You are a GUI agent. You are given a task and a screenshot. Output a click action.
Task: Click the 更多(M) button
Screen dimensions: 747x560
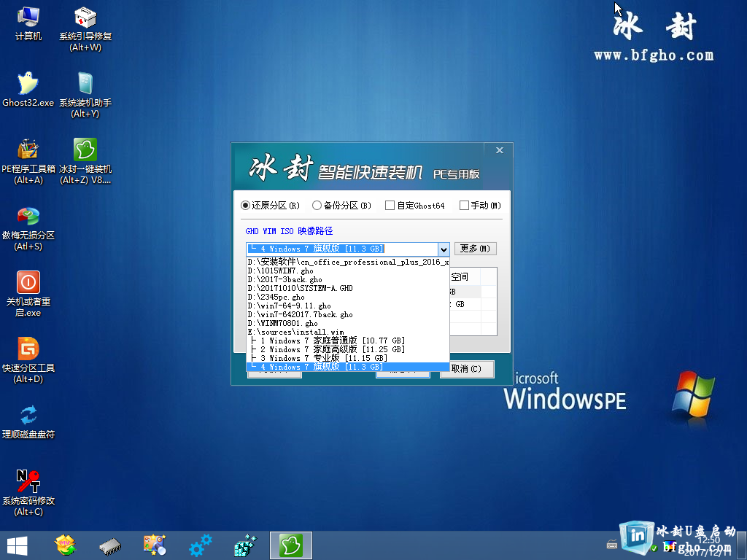click(x=475, y=249)
